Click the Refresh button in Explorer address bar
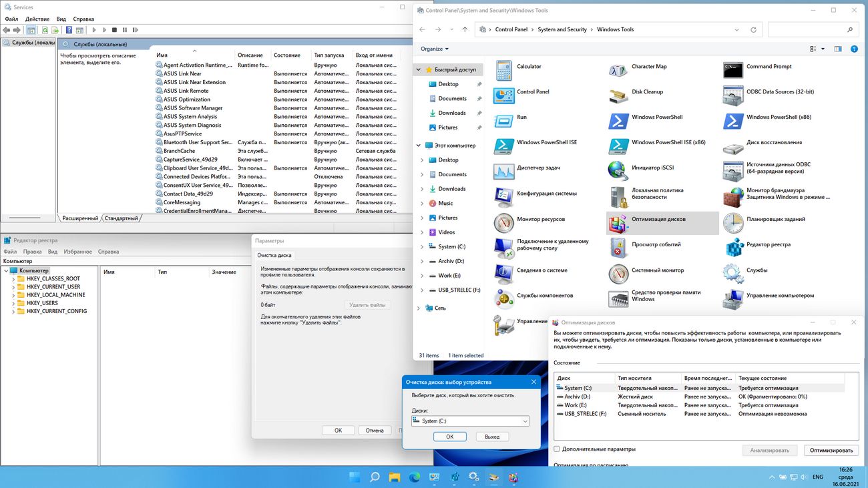This screenshot has height=488, width=868. 753,30
